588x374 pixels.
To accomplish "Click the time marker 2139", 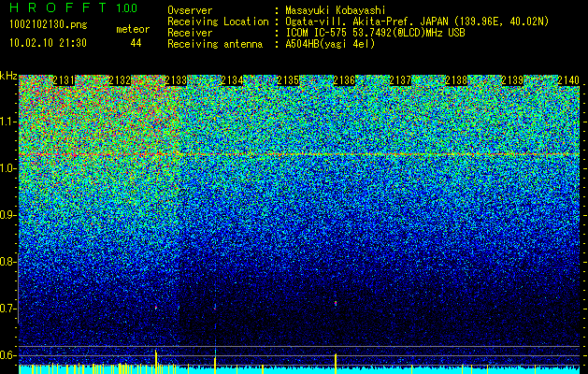I will 512,80.
